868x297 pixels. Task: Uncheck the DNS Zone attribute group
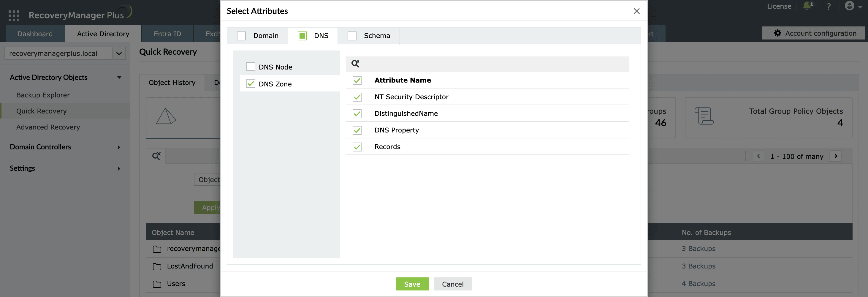pos(250,83)
